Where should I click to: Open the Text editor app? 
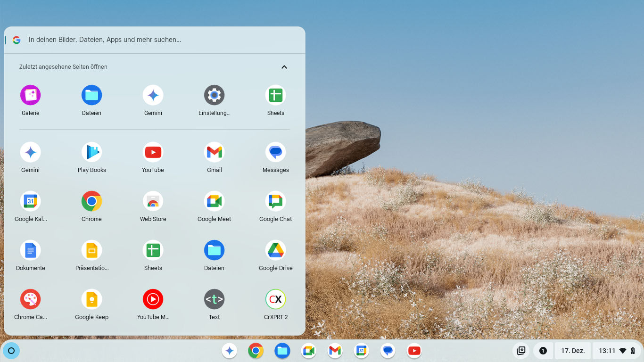click(214, 299)
